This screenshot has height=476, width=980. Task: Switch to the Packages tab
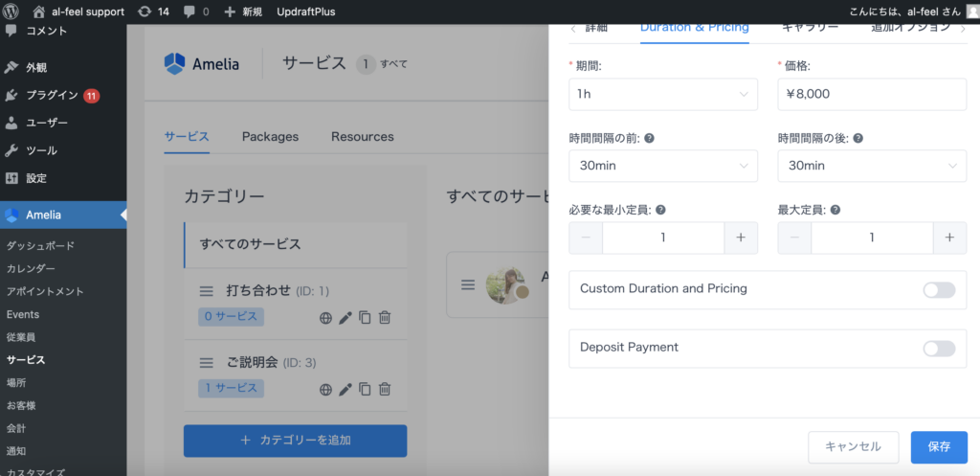point(270,137)
